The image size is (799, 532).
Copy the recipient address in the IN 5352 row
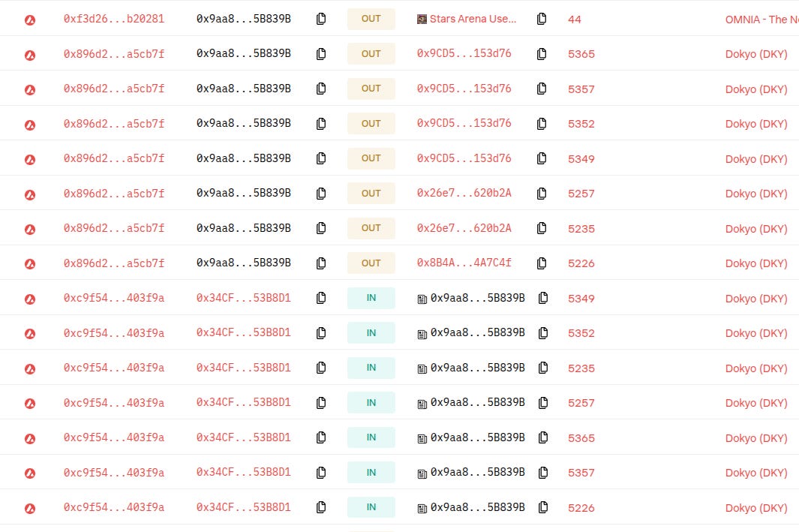click(x=543, y=332)
